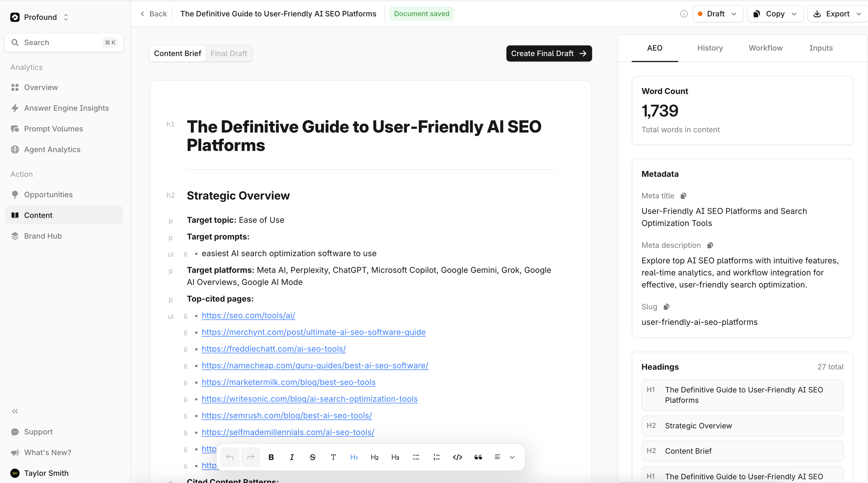Image resolution: width=868 pixels, height=483 pixels.
Task: Open the freddiechatt.com ai-seo-tools link
Action: pos(274,349)
